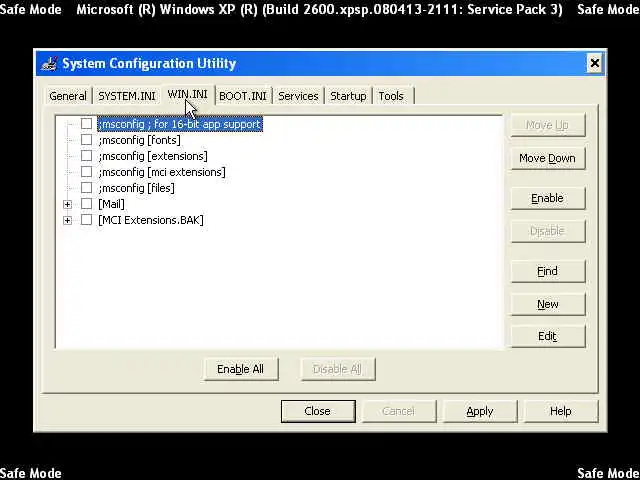Click the Enable All button
Screen dimensions: 640x480
pos(241,369)
